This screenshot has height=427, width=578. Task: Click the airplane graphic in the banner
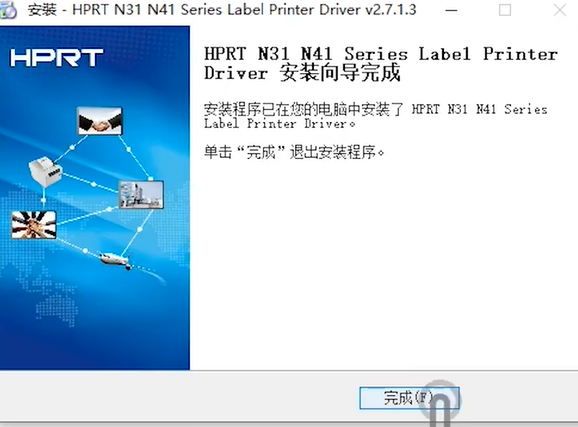pos(116,260)
